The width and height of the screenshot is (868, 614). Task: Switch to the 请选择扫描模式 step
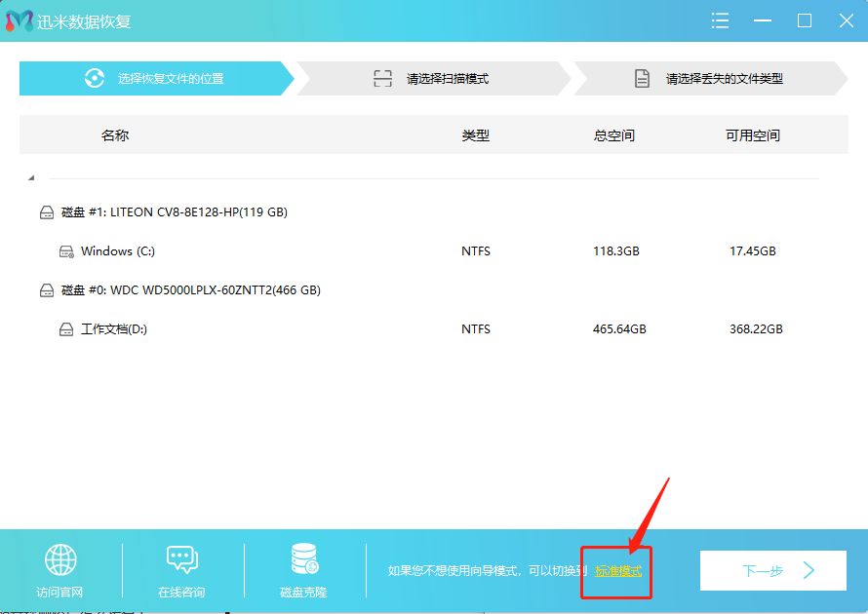[444, 78]
